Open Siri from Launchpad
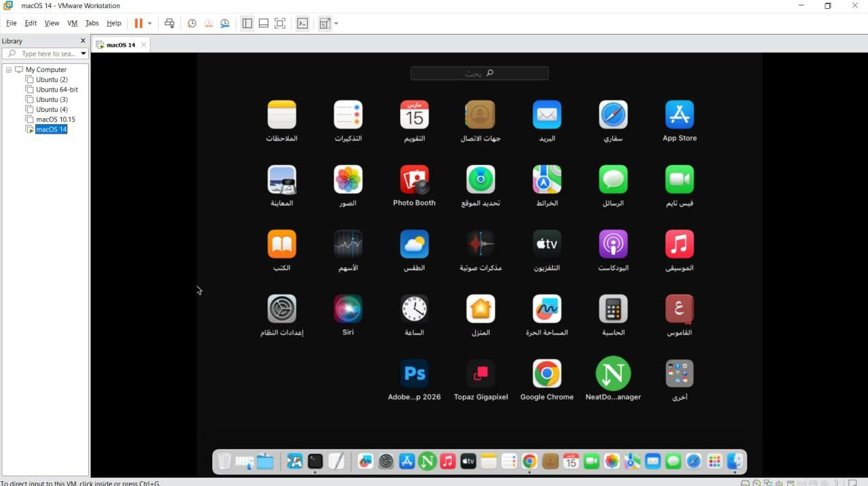868x486 pixels. 348,310
